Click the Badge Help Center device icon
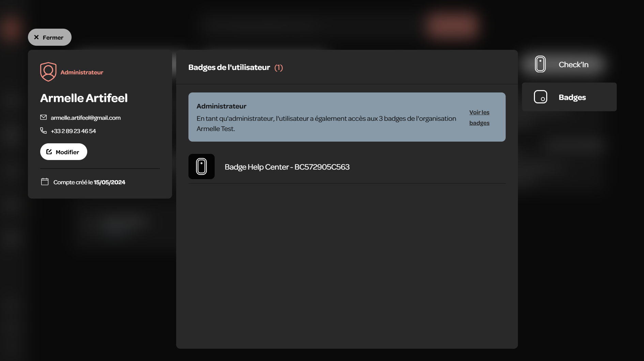The height and width of the screenshot is (361, 644). (x=201, y=167)
